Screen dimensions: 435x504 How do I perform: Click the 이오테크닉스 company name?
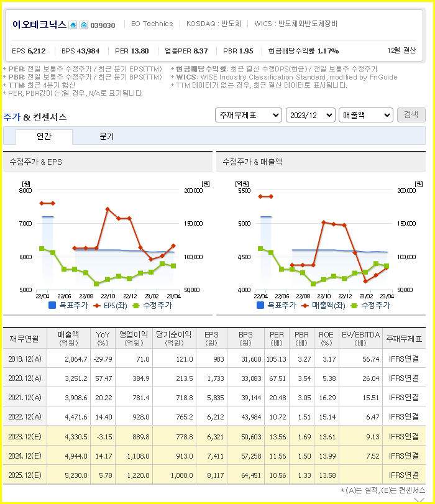point(39,24)
